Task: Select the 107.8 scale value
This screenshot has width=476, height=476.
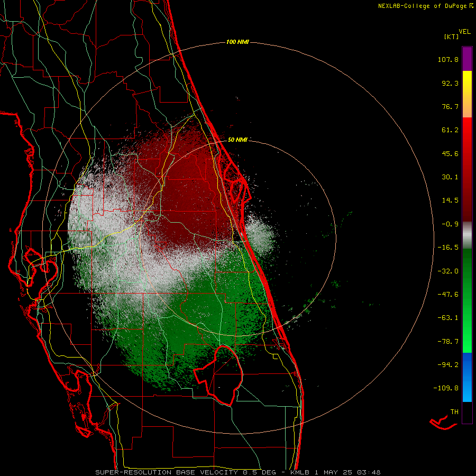Action: coord(448,59)
